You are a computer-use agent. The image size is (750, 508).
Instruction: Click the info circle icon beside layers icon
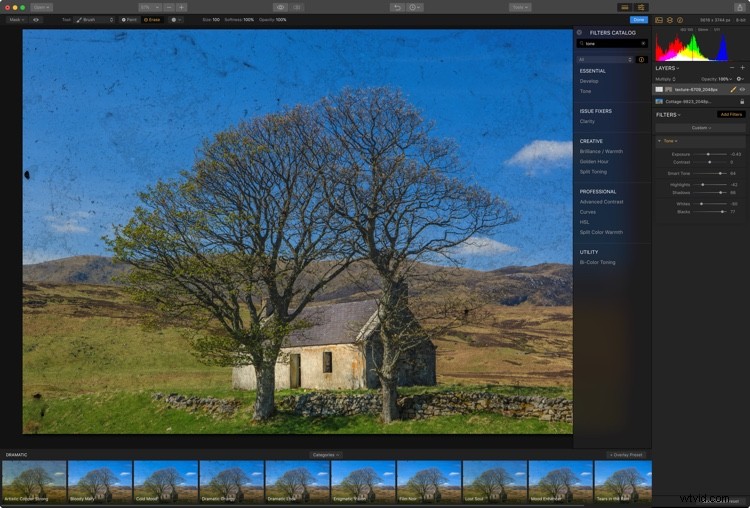(x=680, y=20)
